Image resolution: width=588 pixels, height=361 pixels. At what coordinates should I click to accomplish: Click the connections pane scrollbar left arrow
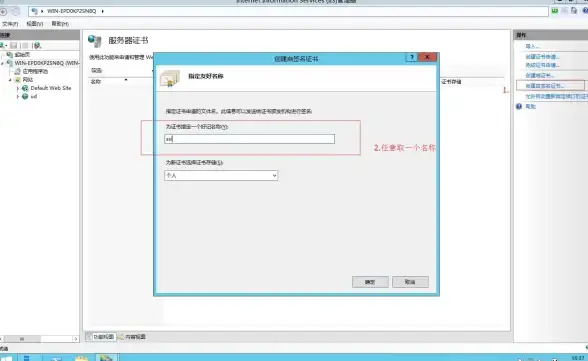(x=1, y=339)
